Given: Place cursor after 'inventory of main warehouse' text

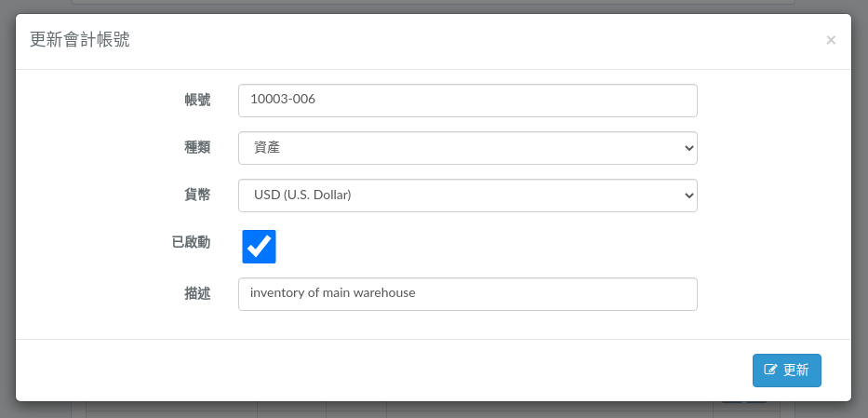Looking at the screenshot, I should tap(417, 293).
